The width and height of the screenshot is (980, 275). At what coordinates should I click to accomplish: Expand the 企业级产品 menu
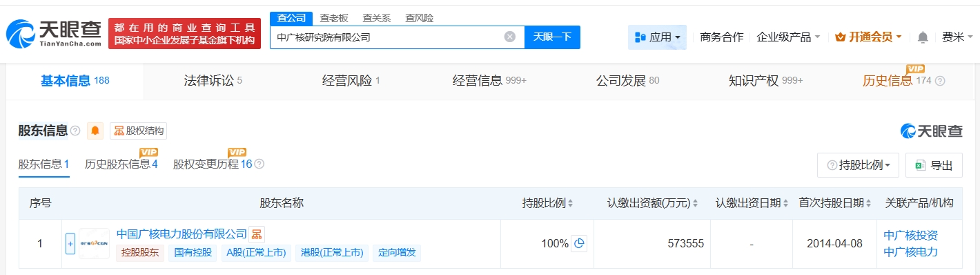(x=788, y=37)
